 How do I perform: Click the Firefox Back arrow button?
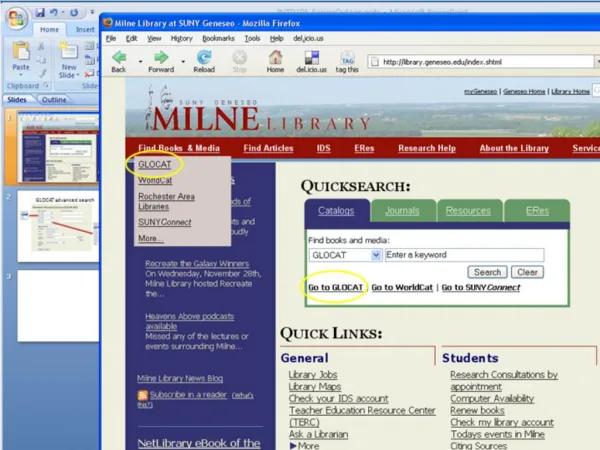pyautogui.click(x=119, y=57)
